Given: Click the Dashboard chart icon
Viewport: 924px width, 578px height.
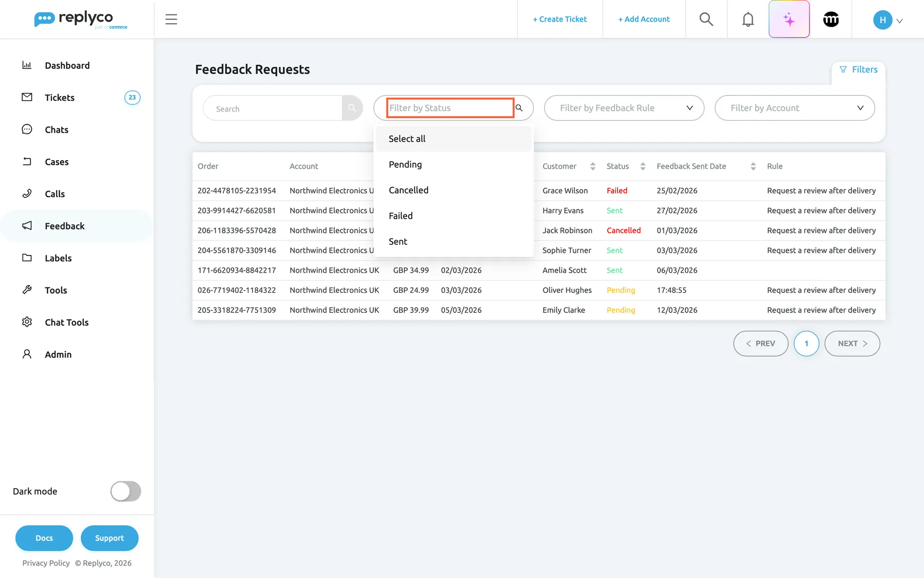Looking at the screenshot, I should [x=27, y=65].
